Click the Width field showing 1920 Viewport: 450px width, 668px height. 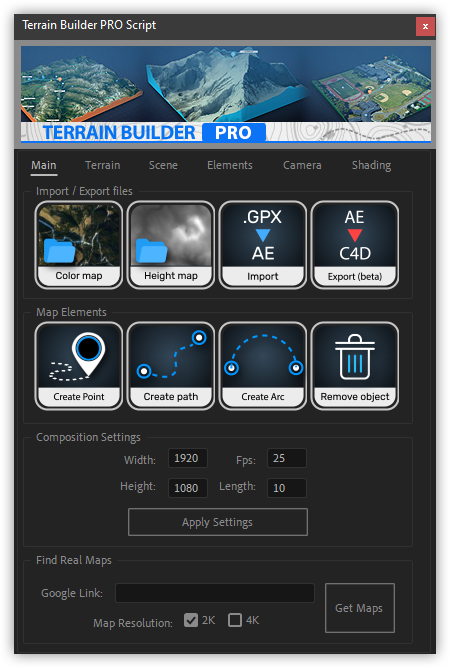point(188,458)
